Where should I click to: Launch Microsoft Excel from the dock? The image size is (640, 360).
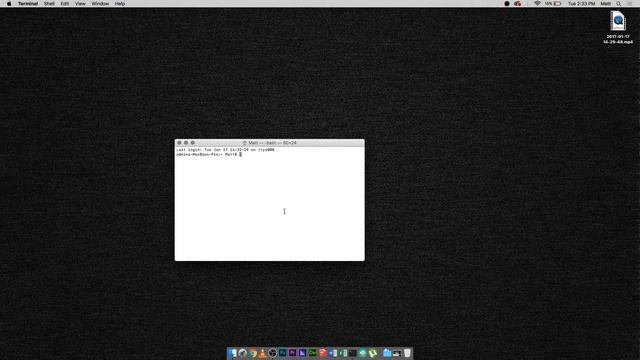342,353
